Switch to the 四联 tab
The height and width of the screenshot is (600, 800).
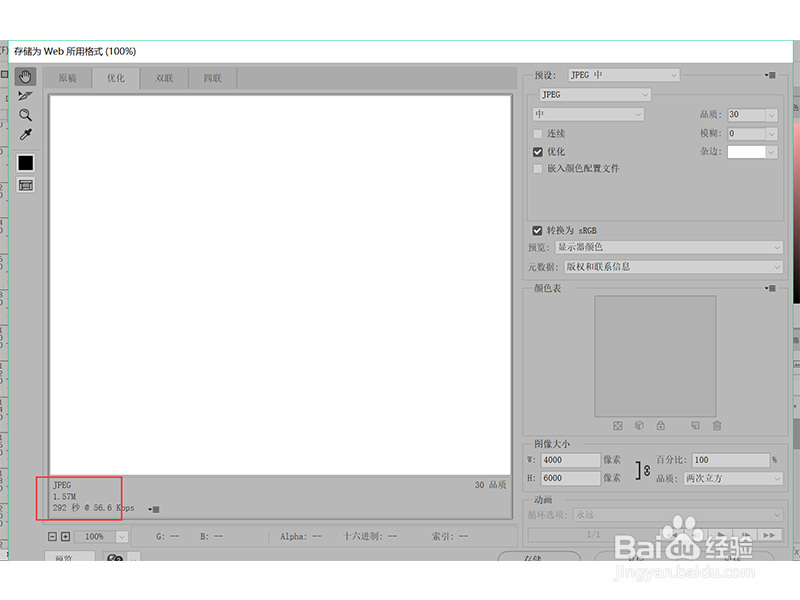(x=213, y=78)
